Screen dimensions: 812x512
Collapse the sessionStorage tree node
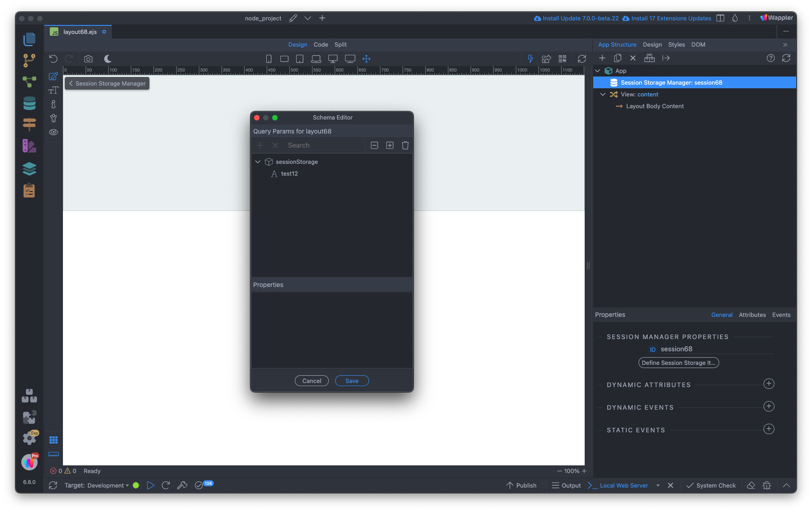click(x=258, y=162)
